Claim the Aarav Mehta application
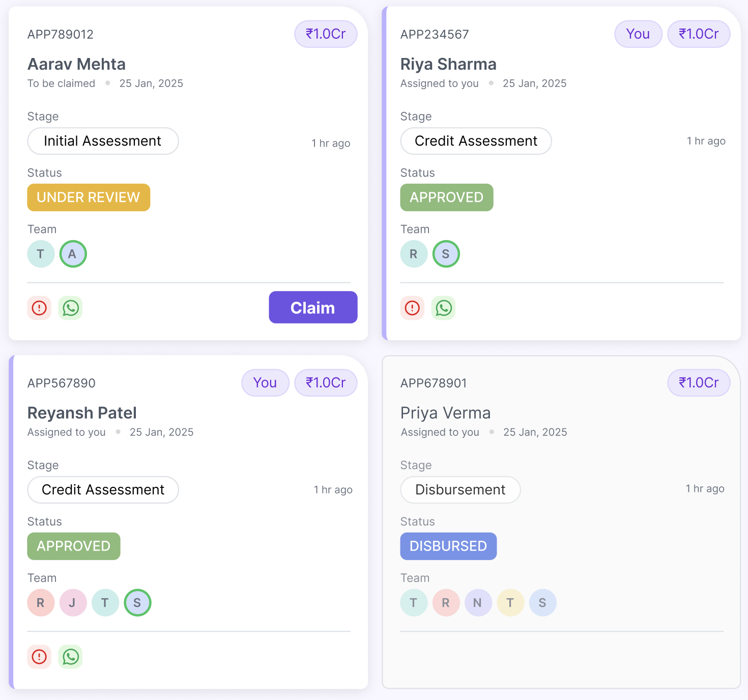748x700 pixels. click(x=312, y=307)
